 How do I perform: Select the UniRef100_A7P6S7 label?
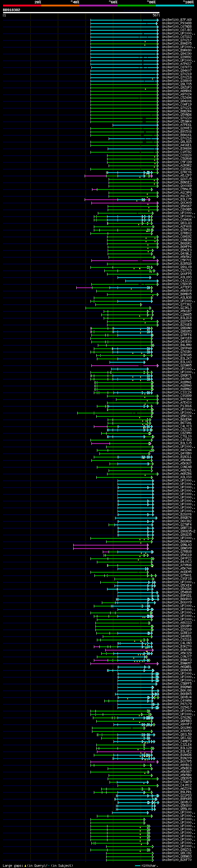coord(177,64)
